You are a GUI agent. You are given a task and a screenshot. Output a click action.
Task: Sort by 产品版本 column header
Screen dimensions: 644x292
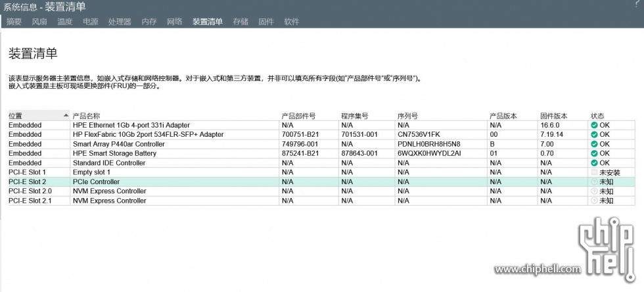[503, 116]
